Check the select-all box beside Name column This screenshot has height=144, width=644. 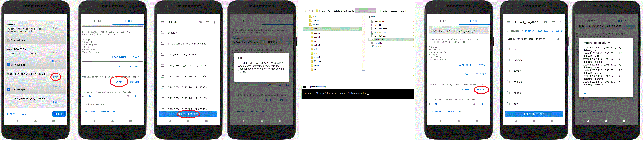[x=369, y=17]
